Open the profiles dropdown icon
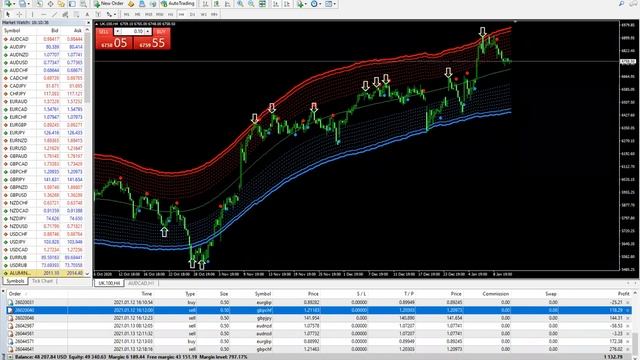 point(23,4)
